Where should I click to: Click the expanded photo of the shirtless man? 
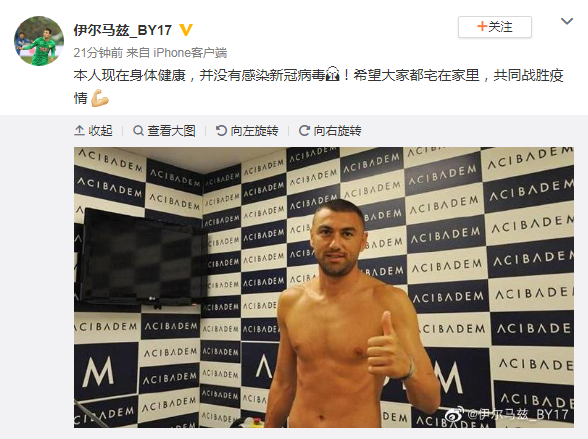(x=324, y=287)
